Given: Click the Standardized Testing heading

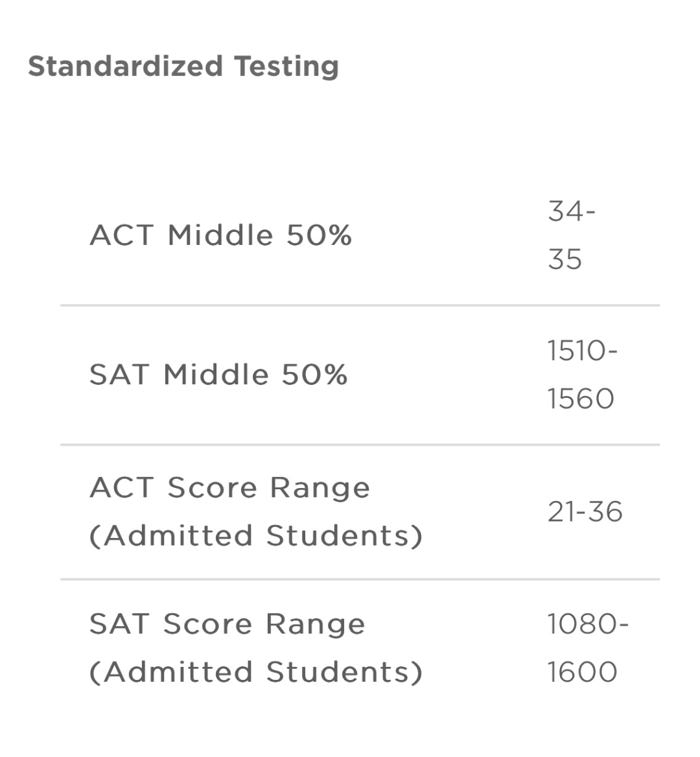Looking at the screenshot, I should pyautogui.click(x=183, y=67).
